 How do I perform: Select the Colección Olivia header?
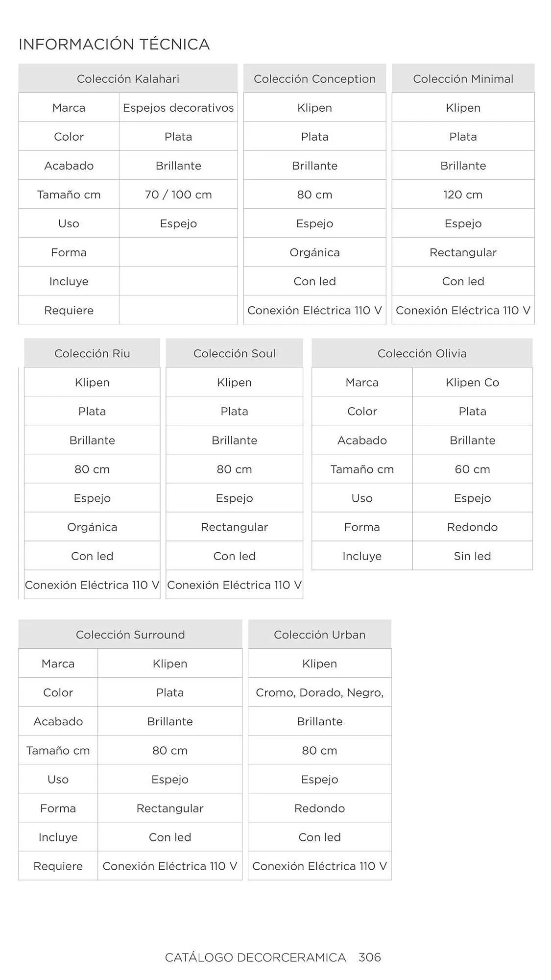(422, 353)
